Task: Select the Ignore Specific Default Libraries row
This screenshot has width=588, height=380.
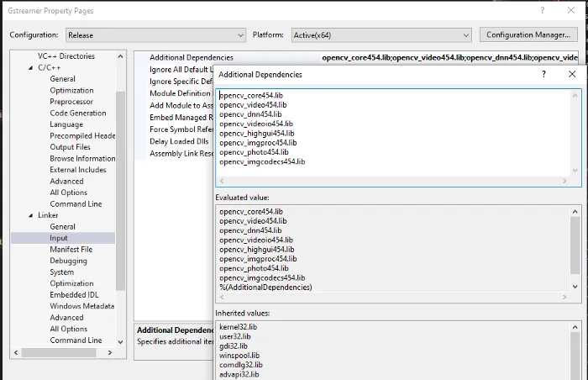Action: click(181, 82)
